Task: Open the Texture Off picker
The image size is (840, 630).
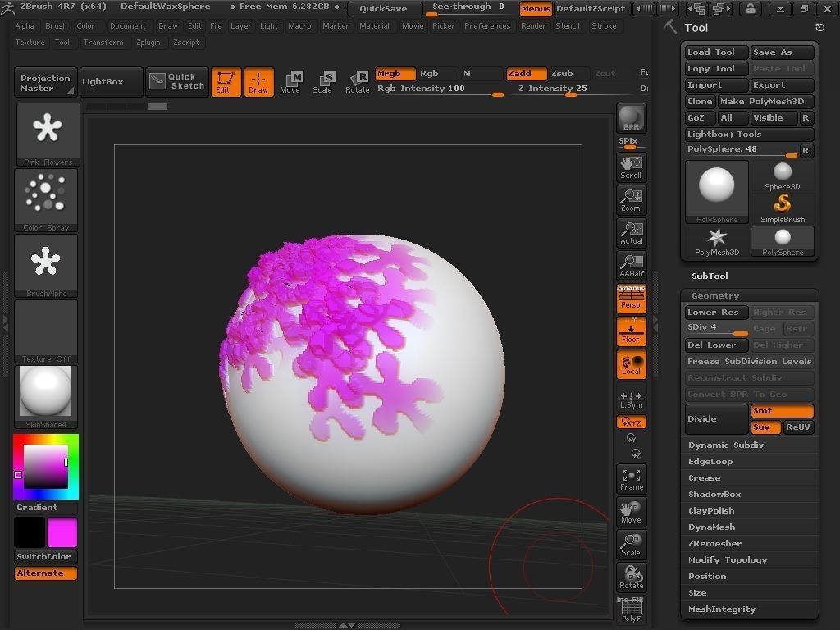Action: click(x=46, y=331)
